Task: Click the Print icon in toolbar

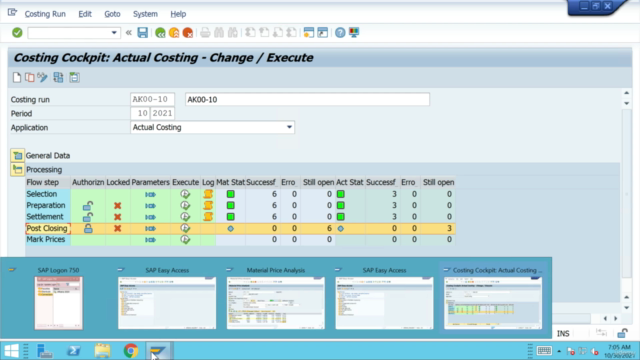Action: (x=205, y=33)
